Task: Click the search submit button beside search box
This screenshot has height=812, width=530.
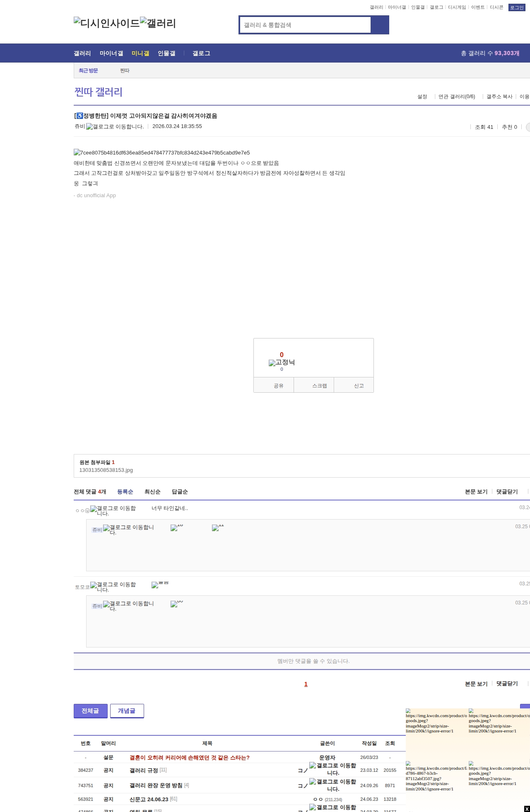Action: point(380,25)
